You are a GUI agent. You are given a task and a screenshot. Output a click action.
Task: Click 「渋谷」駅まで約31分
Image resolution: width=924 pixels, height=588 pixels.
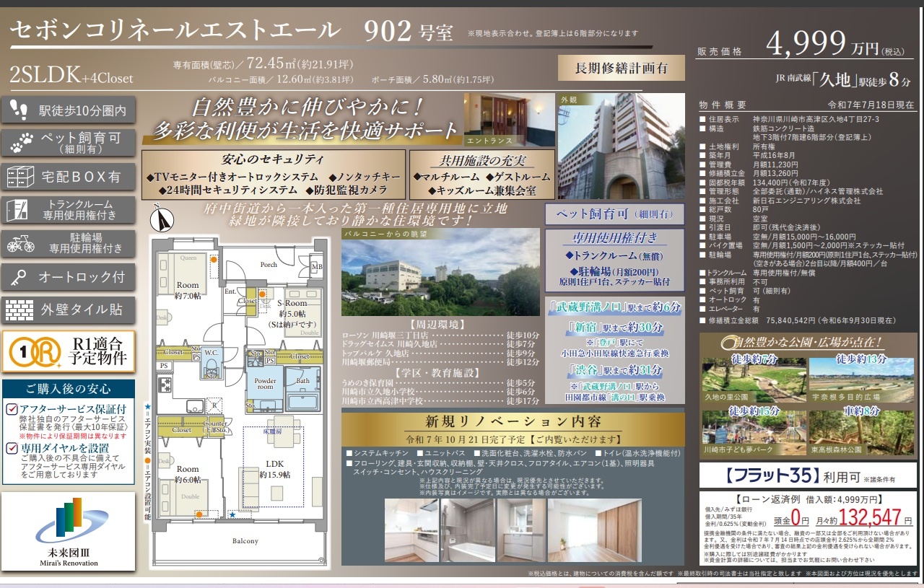pos(614,371)
